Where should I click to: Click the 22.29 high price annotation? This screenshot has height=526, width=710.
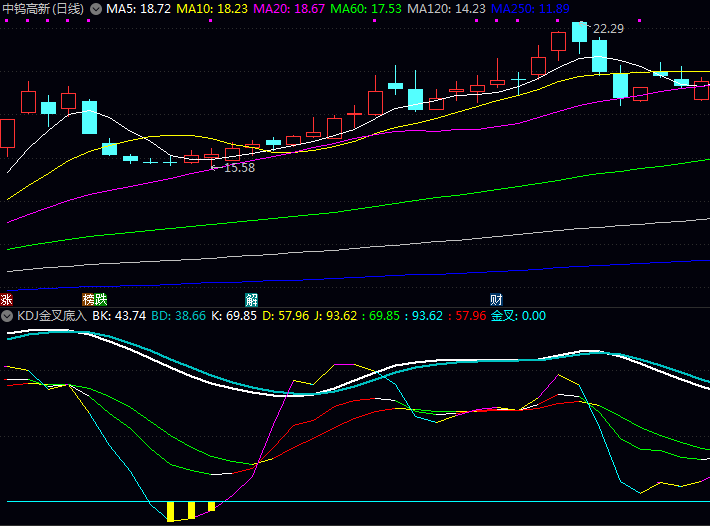coord(608,29)
